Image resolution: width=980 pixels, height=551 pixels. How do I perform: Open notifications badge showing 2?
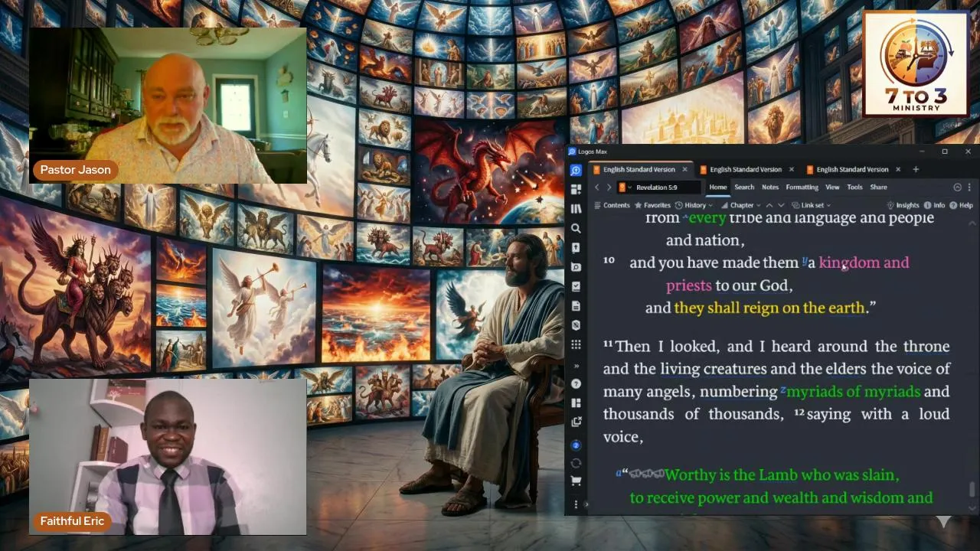click(576, 445)
